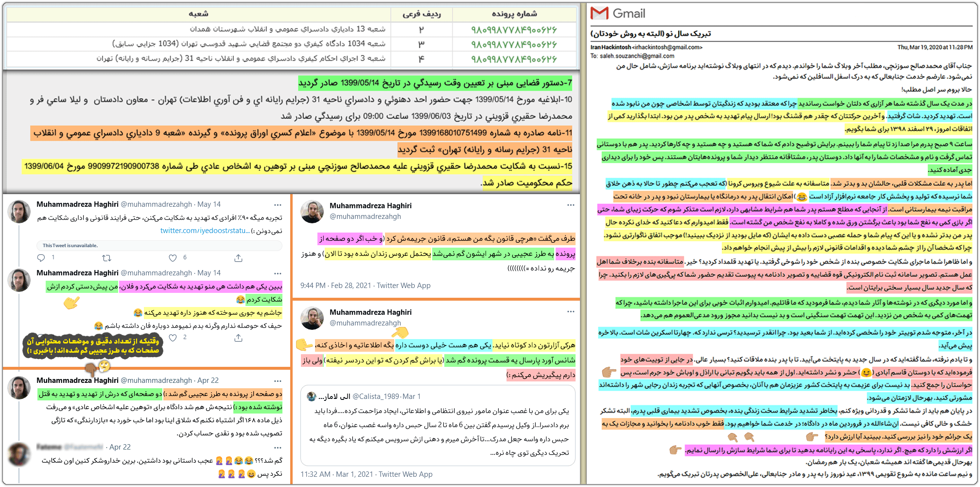Open the 11:32 AM Mar 1, 2021 timestamp
The width and height of the screenshot is (980, 487).
pyautogui.click(x=336, y=474)
